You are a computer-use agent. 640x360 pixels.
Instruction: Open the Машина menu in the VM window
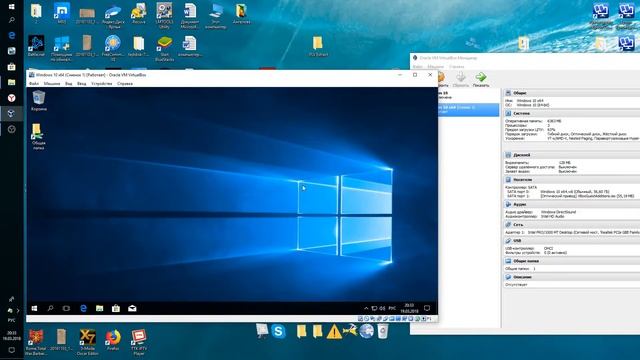point(52,83)
